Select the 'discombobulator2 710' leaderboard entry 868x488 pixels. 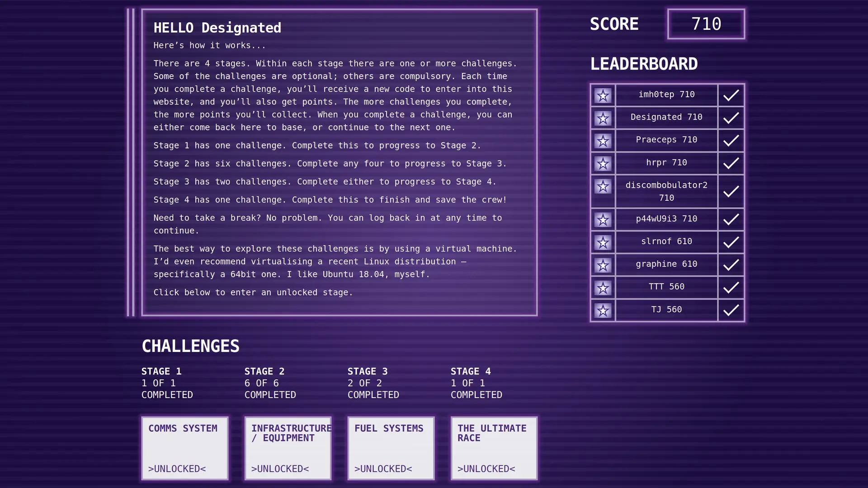[666, 191]
